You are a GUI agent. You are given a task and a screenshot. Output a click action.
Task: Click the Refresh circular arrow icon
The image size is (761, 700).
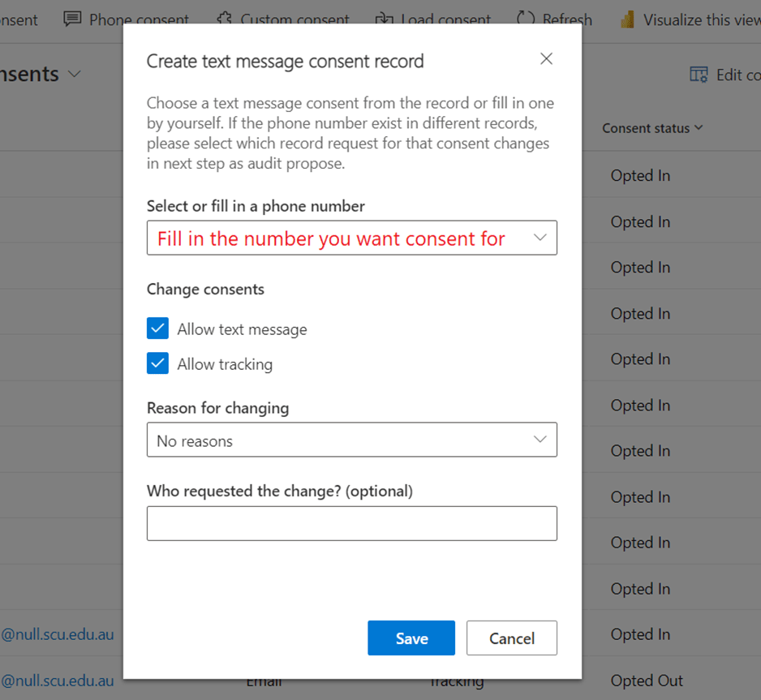tap(526, 19)
